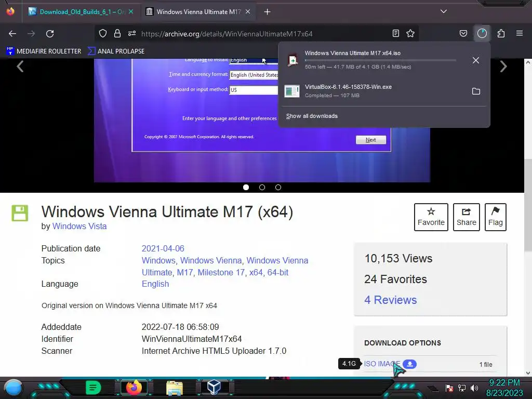Open the 4 Reviews link
This screenshot has height=399, width=532.
390,300
